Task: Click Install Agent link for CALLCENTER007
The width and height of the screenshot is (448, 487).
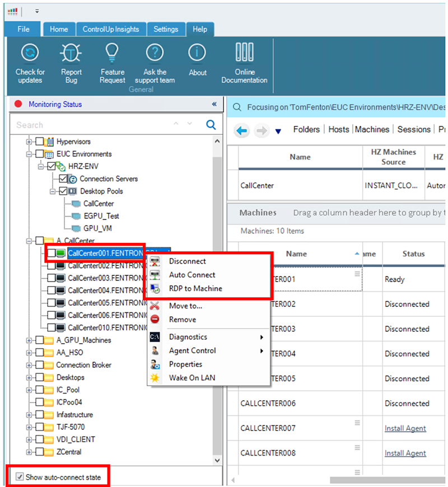Action: 405,428
